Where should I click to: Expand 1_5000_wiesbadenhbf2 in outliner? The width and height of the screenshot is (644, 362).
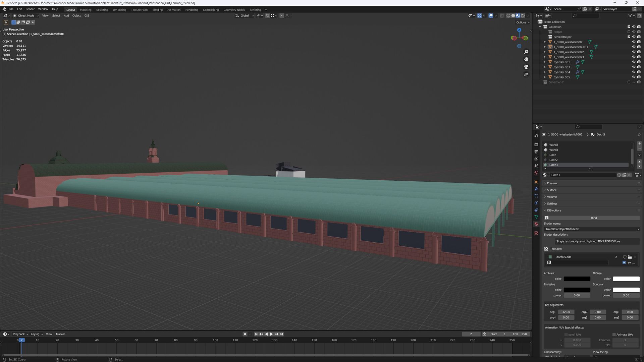pyautogui.click(x=545, y=52)
